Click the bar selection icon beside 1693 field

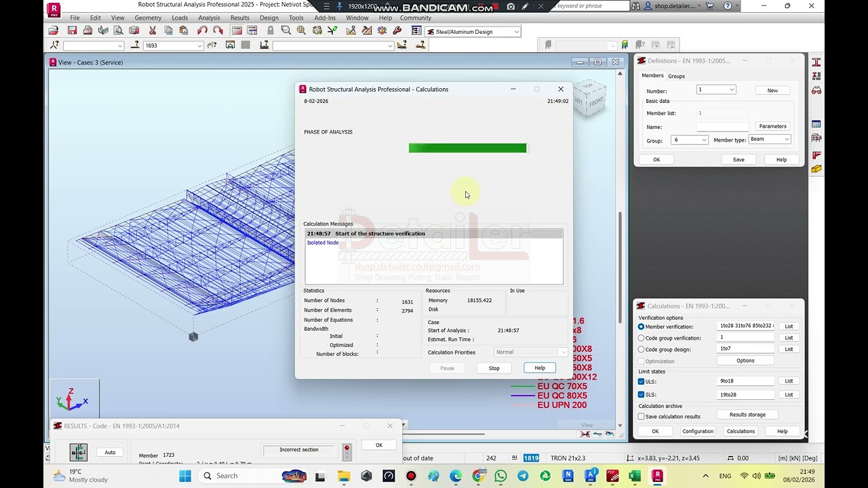coord(135,45)
